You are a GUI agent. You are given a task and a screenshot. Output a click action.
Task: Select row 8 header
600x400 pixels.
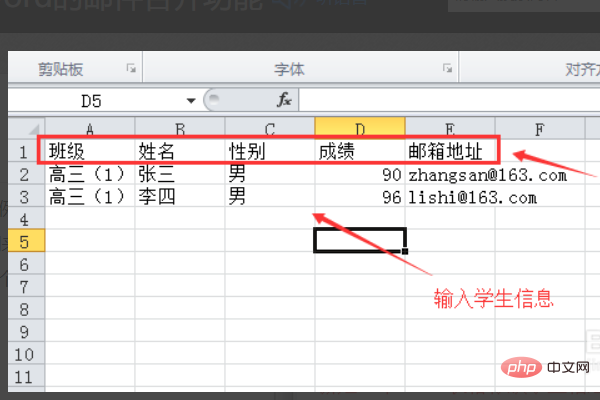[x=25, y=308]
